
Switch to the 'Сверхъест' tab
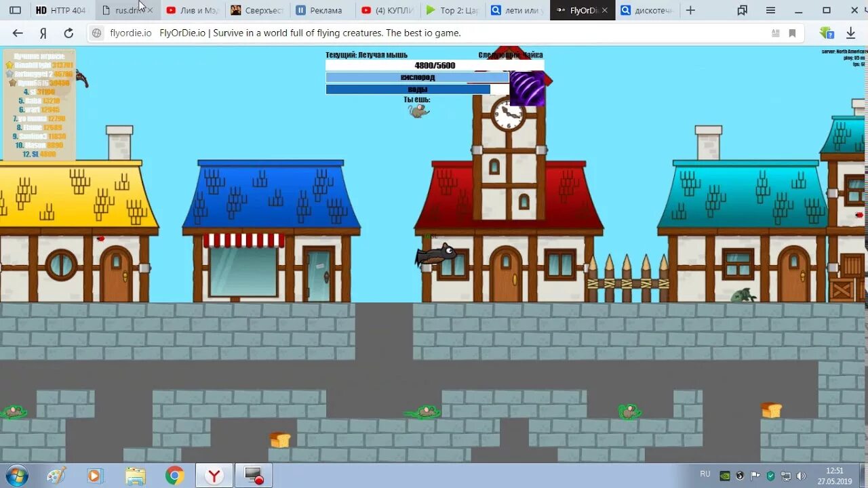click(257, 10)
